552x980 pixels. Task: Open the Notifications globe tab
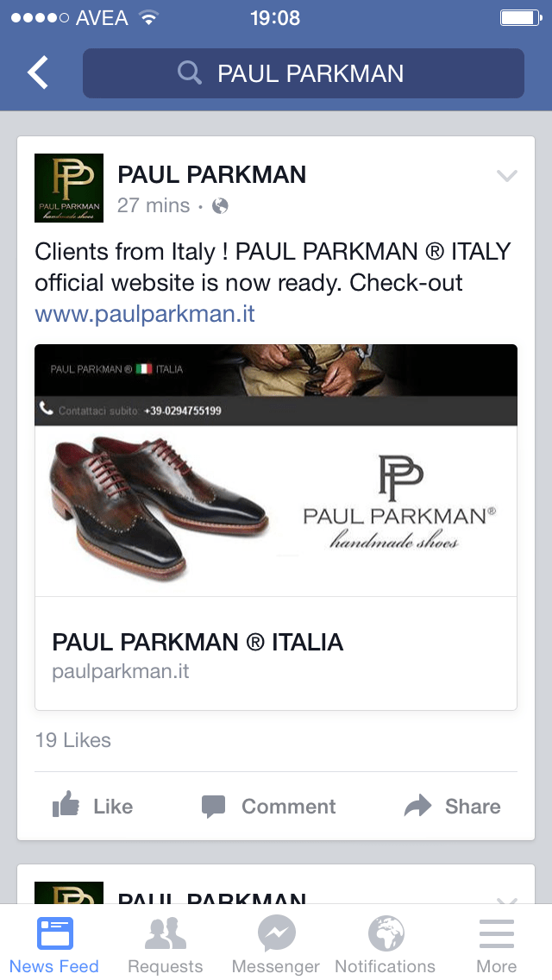(385, 944)
